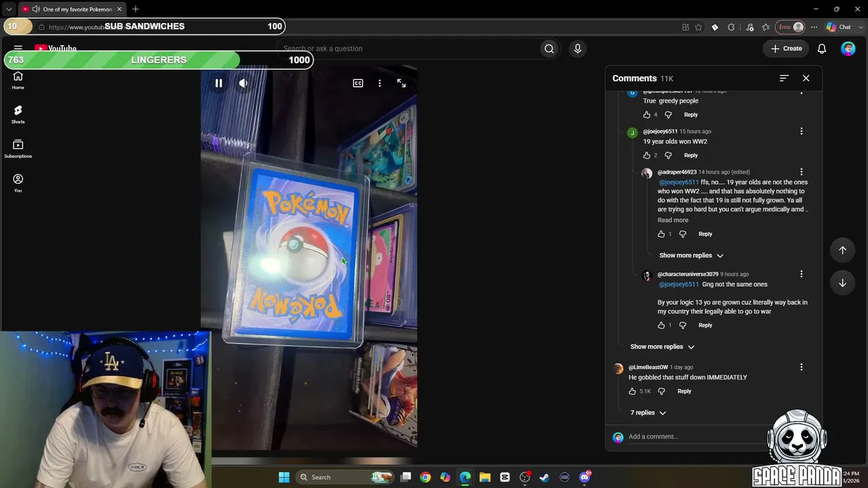Like @adraper46923's reply
Screen dimensions: 868x488
(x=661, y=235)
